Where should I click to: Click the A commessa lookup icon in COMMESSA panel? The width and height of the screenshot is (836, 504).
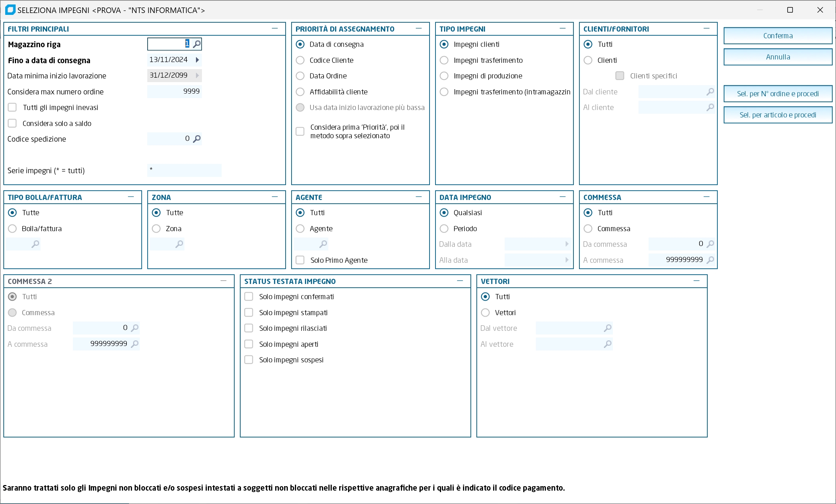[710, 260]
